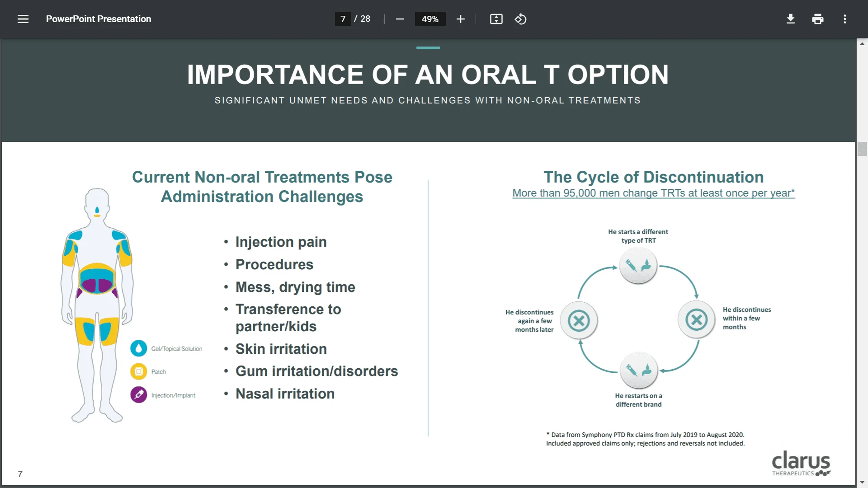Click the 'Current Non-oral Treatments' heading
868x488 pixels.
pyautogui.click(x=262, y=187)
